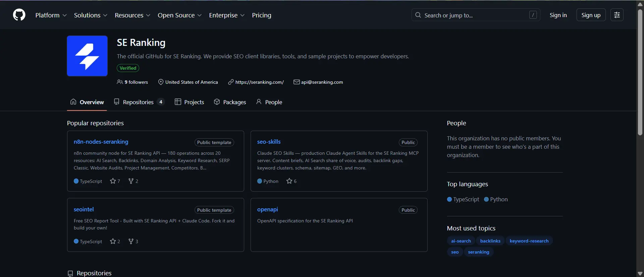Click the Sign up button

tap(591, 15)
